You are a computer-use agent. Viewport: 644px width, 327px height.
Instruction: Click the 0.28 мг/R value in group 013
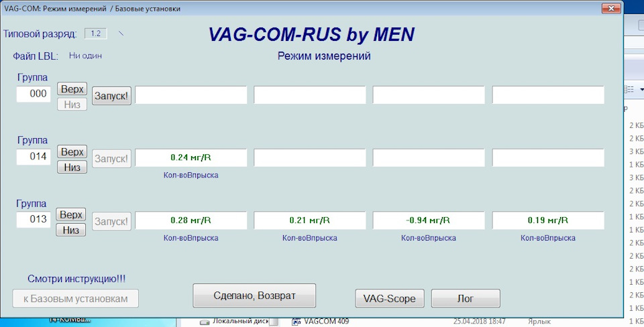click(x=191, y=220)
